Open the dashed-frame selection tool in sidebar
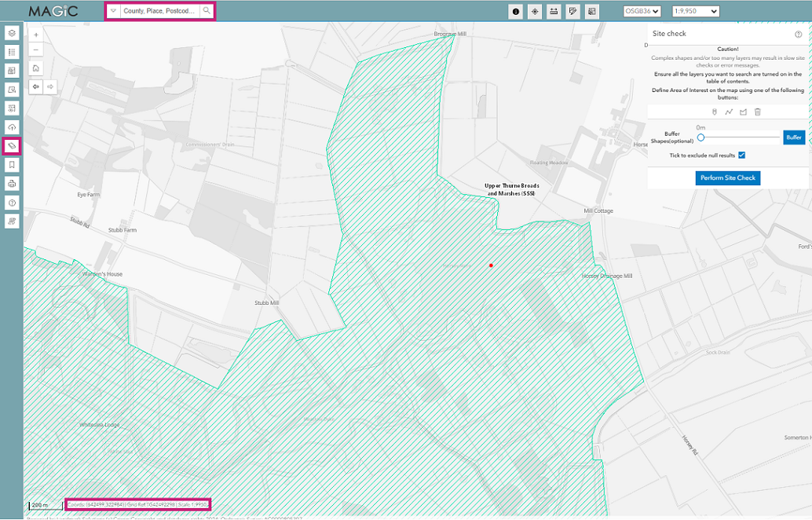Image resolution: width=812 pixels, height=520 pixels. point(12,108)
